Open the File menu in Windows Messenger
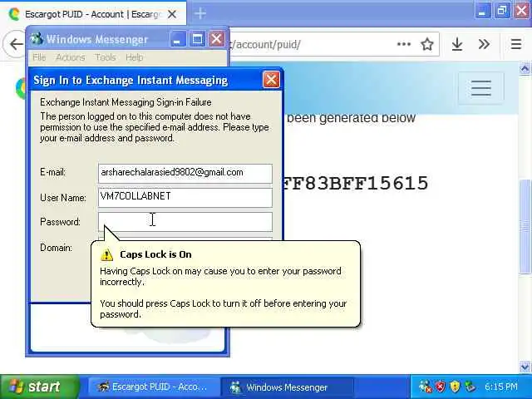 pos(39,57)
